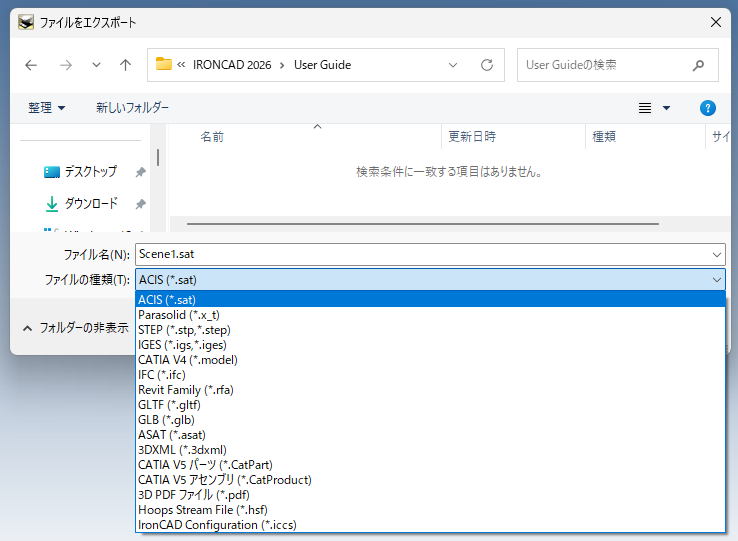Expand address bar history dropdown
738x541 pixels.
click(453, 65)
